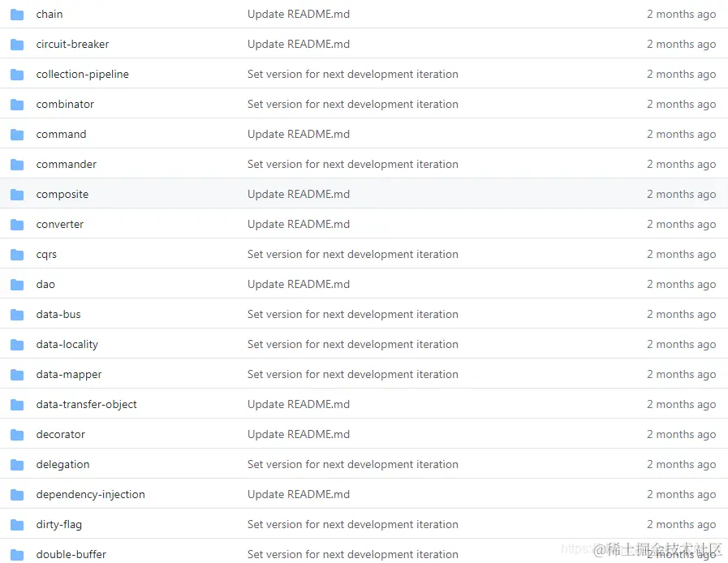Open 'Update README.md' commit for command
The height and width of the screenshot is (563, 728).
coord(299,134)
